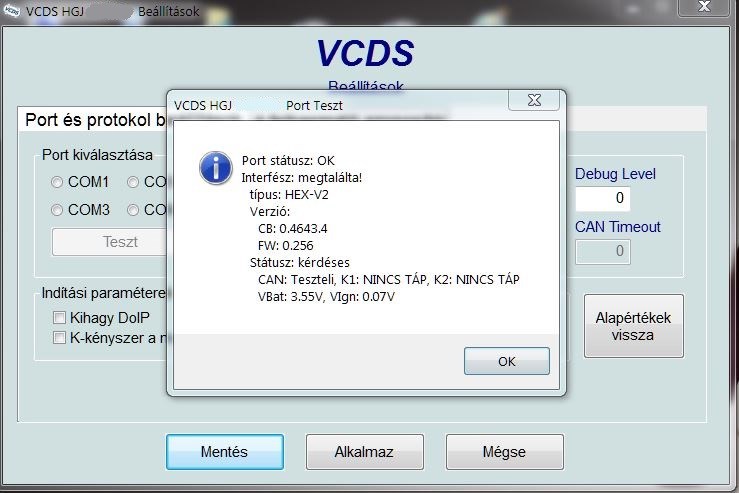Click the 'típus: HEX-V2' line
The width and height of the screenshot is (739, 493).
[289, 195]
